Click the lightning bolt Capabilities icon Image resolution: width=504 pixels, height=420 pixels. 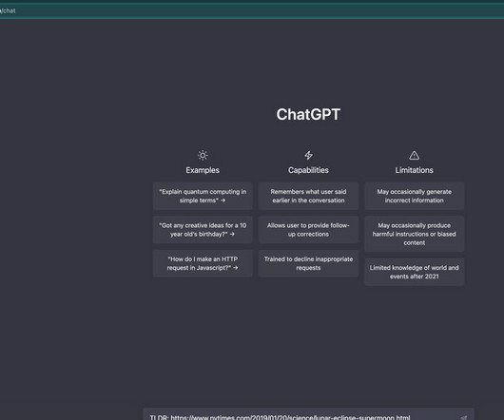click(x=308, y=156)
